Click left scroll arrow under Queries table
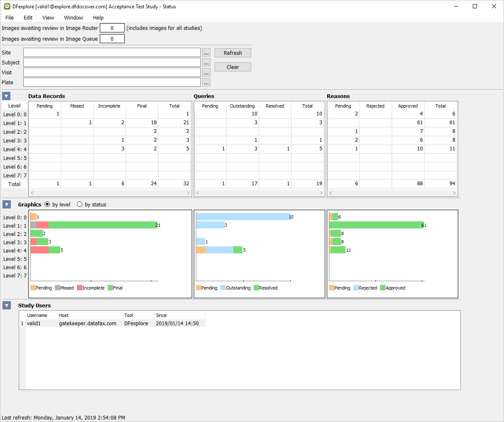Viewport: 504px width, 422px height. (198, 193)
